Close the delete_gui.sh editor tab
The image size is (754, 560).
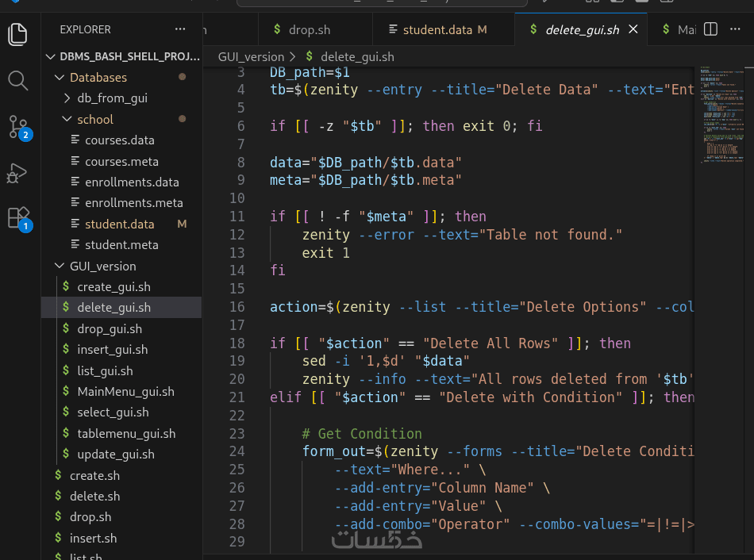[x=633, y=29]
